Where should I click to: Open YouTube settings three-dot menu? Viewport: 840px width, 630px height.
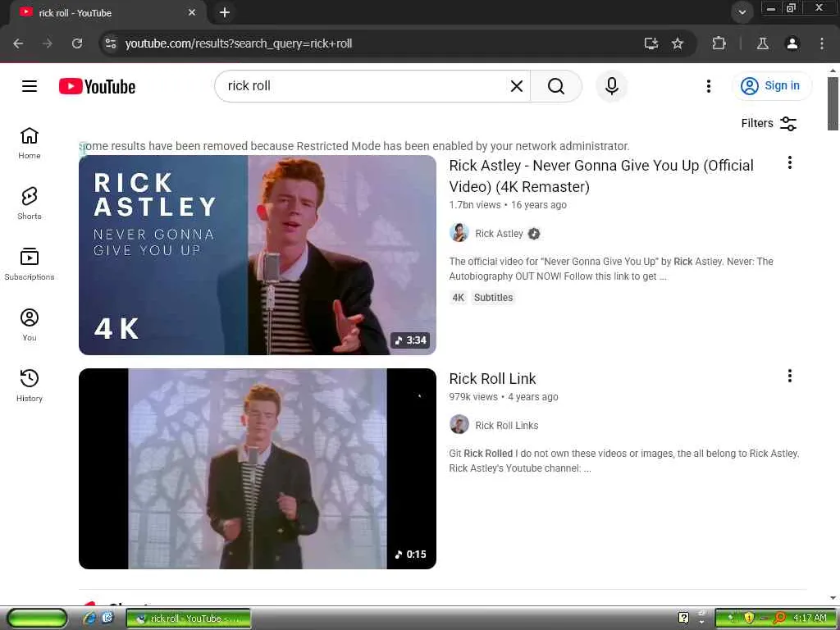[709, 85]
